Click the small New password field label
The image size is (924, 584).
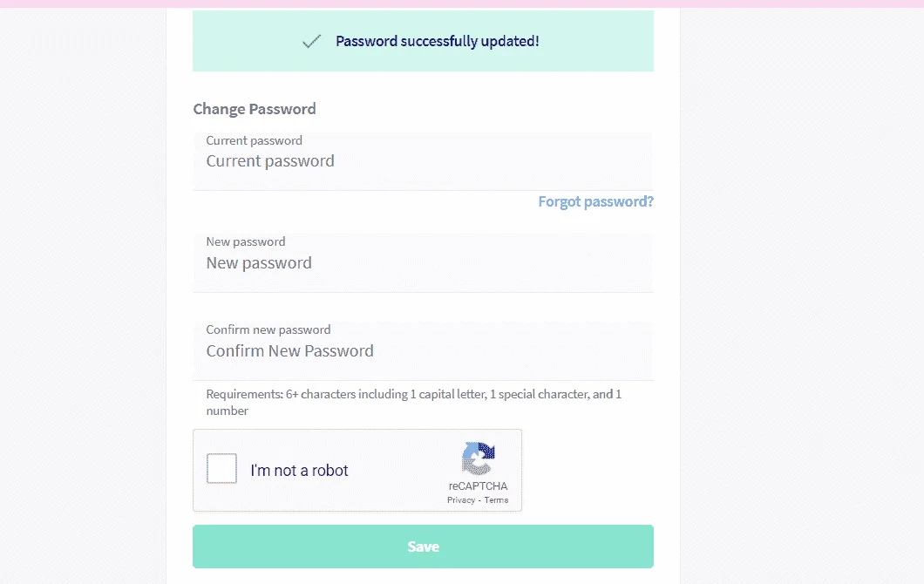[x=246, y=241]
